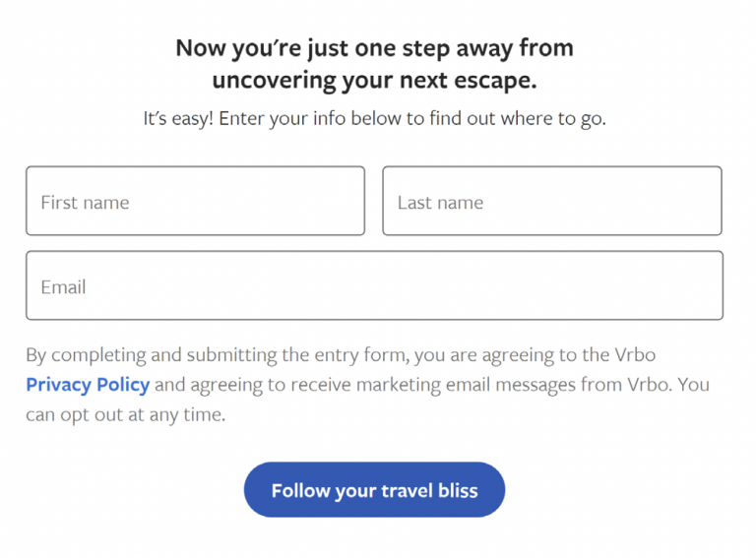756x558 pixels.
Task: Click the 'You can opt out at any time' text
Action: pyautogui.click(x=126, y=414)
